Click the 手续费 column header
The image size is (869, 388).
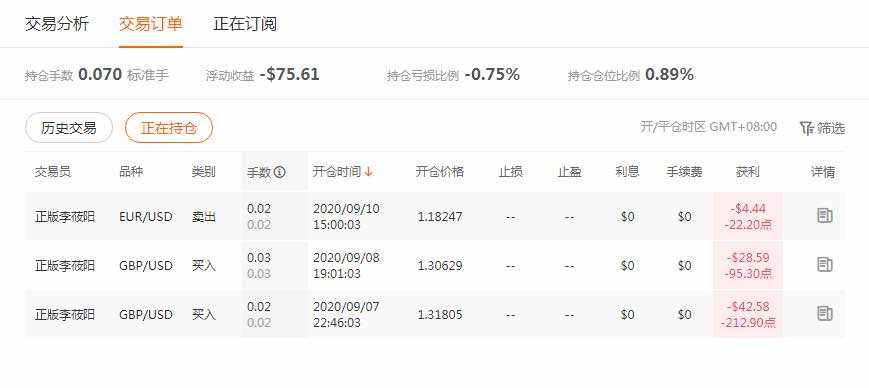(x=684, y=171)
